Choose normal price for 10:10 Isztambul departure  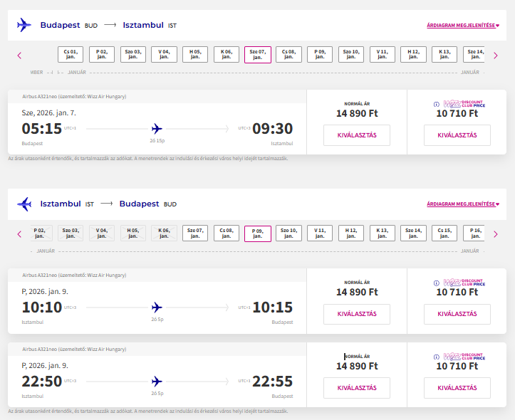click(x=356, y=314)
